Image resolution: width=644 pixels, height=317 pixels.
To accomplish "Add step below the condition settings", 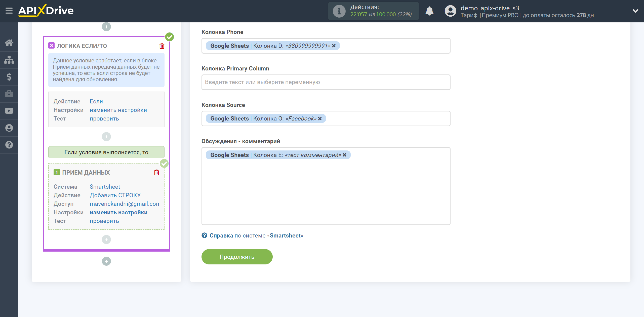I will pos(106,137).
